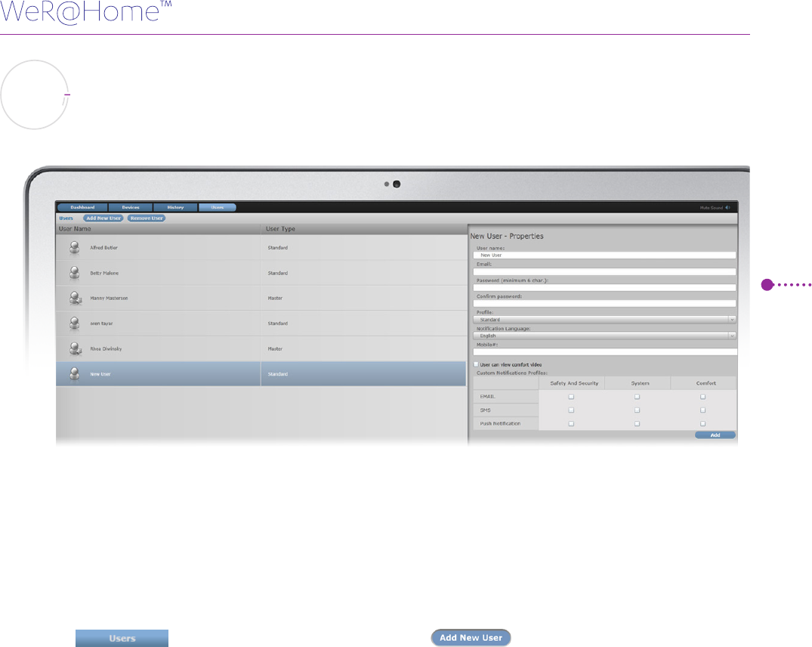Select the highlighted 'New User' list name

(100, 374)
